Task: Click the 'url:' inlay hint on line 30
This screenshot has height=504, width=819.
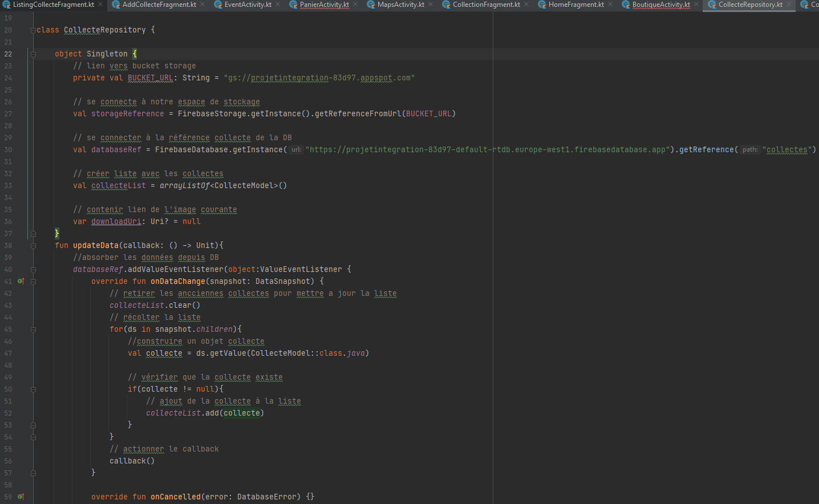Action: (x=296, y=149)
